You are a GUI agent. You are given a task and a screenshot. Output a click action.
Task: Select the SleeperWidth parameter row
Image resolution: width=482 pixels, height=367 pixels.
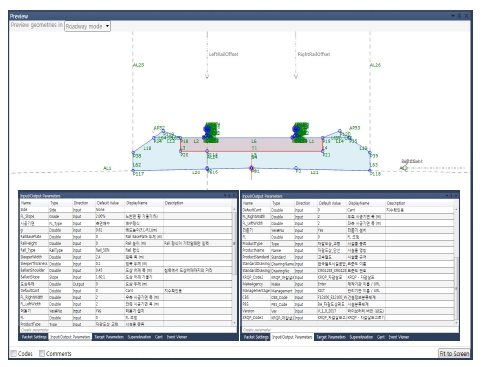pos(126,257)
